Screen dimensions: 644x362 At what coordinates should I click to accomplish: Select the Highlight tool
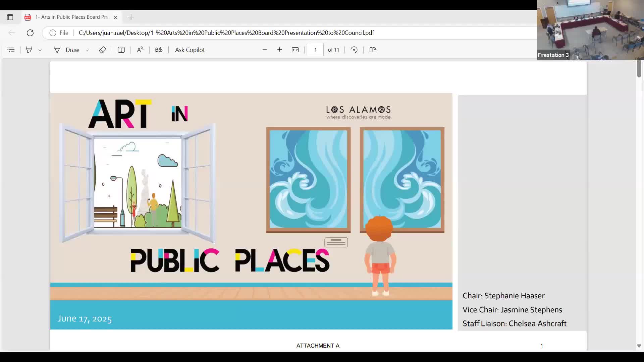click(29, 50)
